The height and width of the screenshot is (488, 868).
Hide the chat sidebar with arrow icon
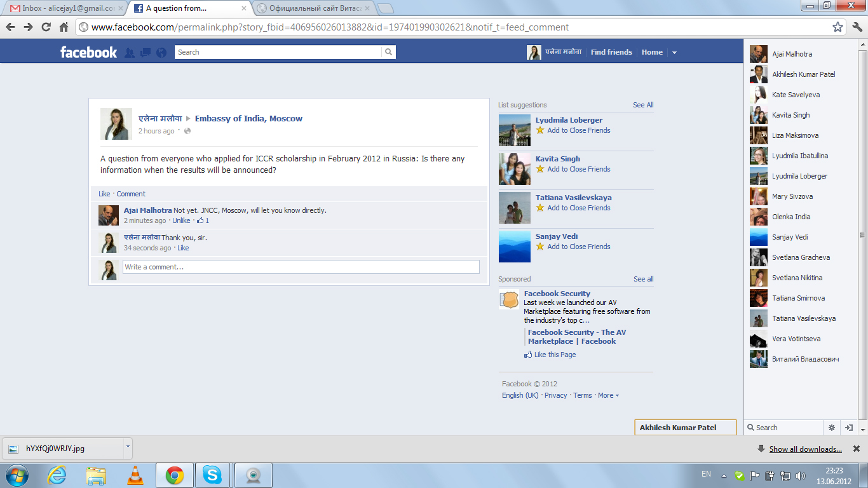848,428
